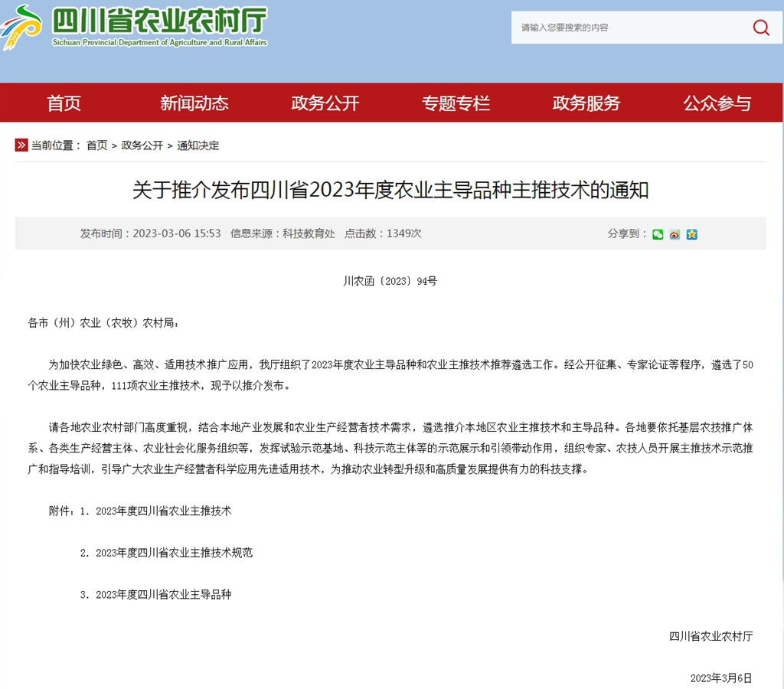The width and height of the screenshot is (784, 689).
Task: Open the 首页 navigation menu item
Action: [x=64, y=103]
